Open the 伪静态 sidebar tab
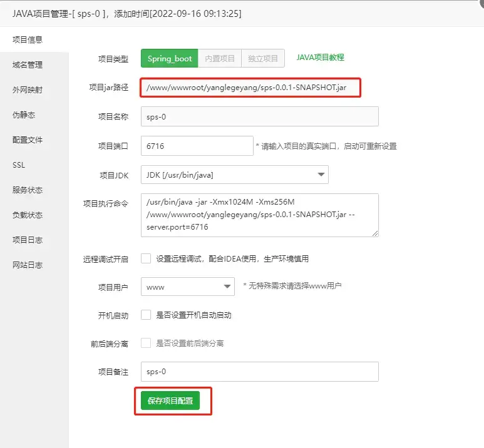This screenshot has height=448, width=484. 24,115
